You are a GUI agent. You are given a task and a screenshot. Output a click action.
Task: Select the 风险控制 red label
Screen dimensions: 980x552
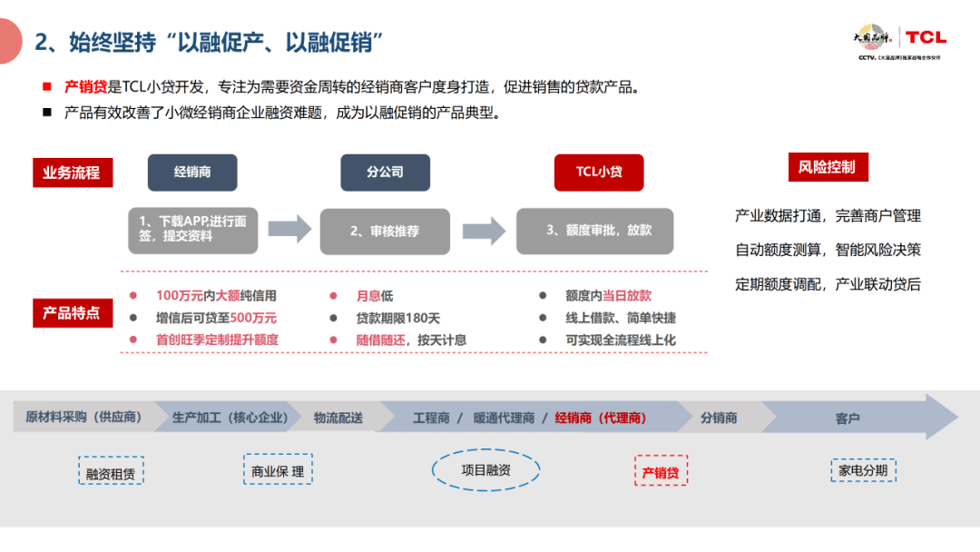(x=828, y=167)
